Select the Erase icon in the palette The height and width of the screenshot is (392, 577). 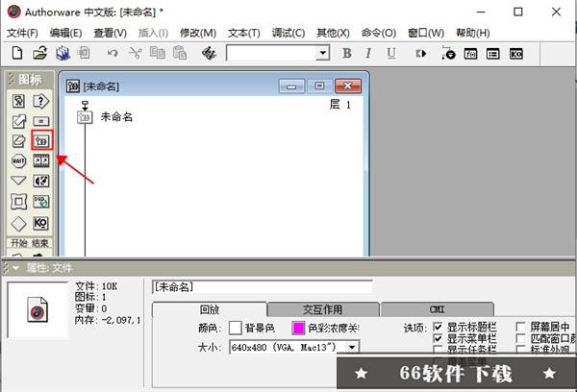18,140
